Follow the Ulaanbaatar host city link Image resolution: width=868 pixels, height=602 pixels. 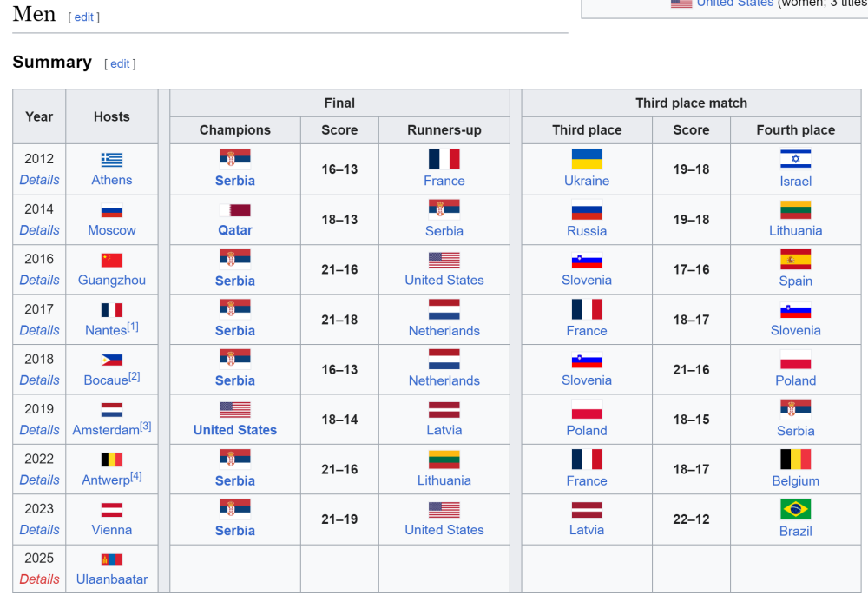click(x=112, y=579)
